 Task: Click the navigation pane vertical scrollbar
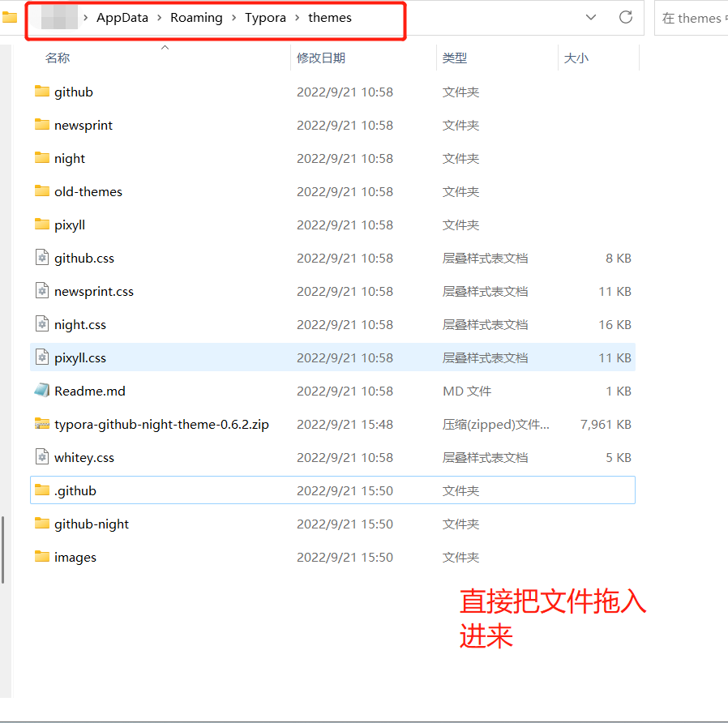coord(2,550)
